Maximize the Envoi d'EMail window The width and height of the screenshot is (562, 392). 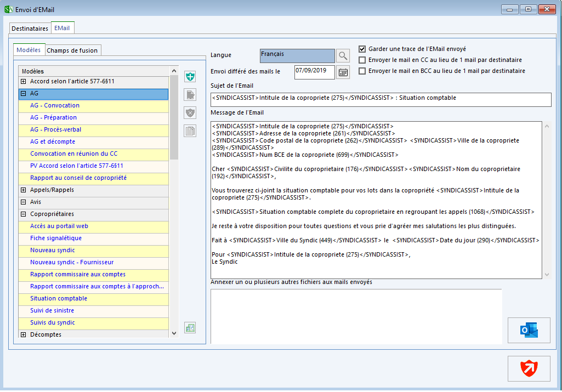(529, 9)
